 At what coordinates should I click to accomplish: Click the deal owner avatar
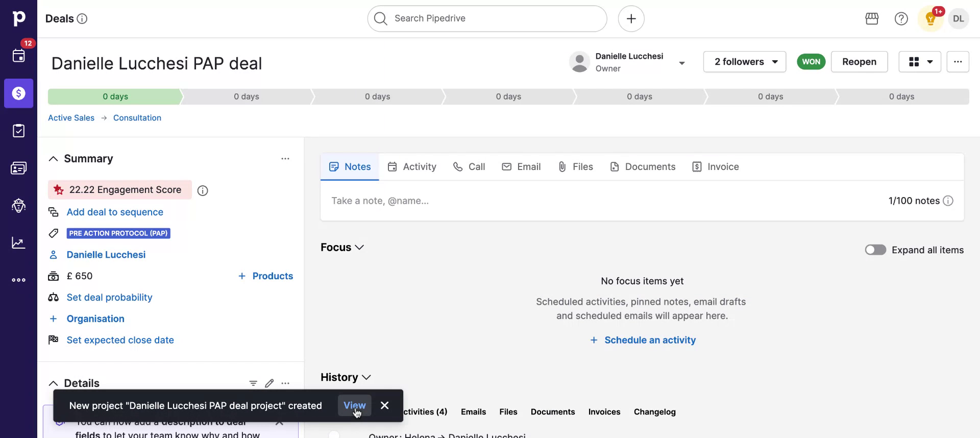click(579, 62)
